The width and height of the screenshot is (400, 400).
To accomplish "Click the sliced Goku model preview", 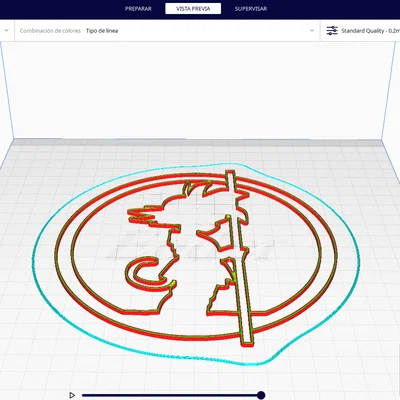I will pyautogui.click(x=196, y=258).
